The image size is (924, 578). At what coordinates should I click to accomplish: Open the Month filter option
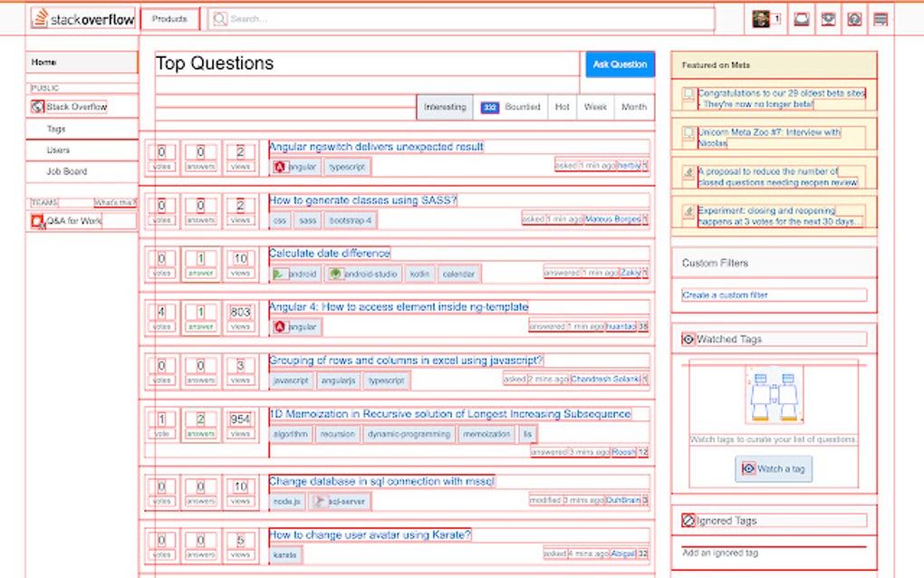[x=632, y=107]
